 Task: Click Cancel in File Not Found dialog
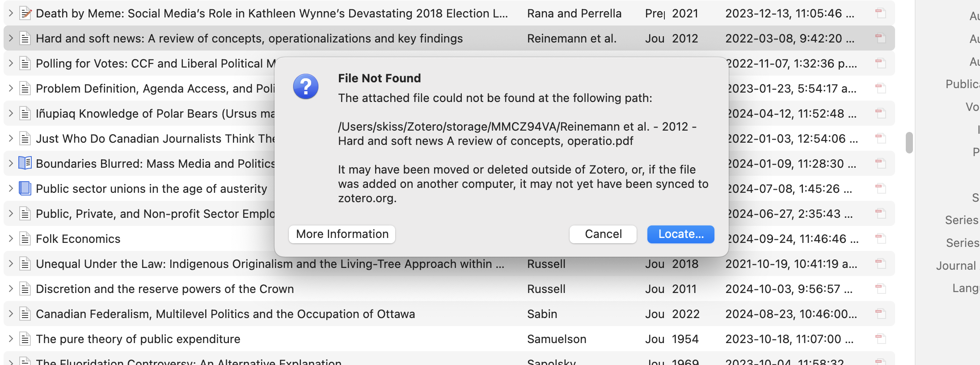tap(603, 234)
